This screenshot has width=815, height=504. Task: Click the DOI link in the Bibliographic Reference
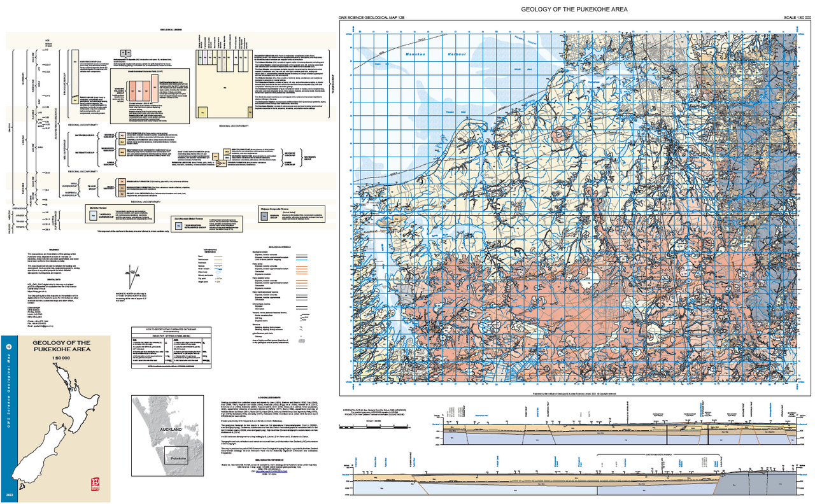[271, 472]
